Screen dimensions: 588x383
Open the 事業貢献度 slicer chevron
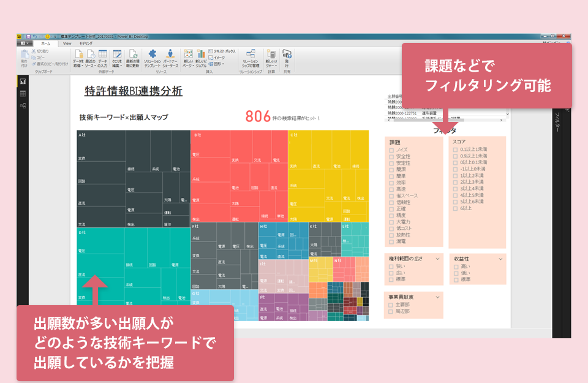point(437,297)
